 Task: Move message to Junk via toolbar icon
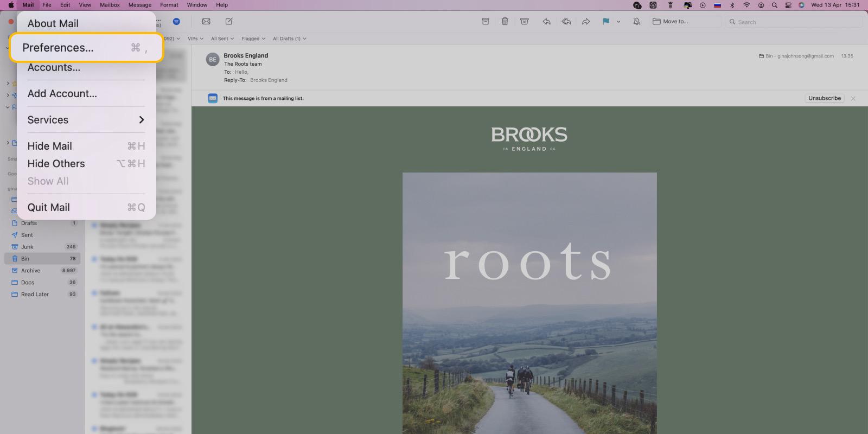[x=525, y=22]
